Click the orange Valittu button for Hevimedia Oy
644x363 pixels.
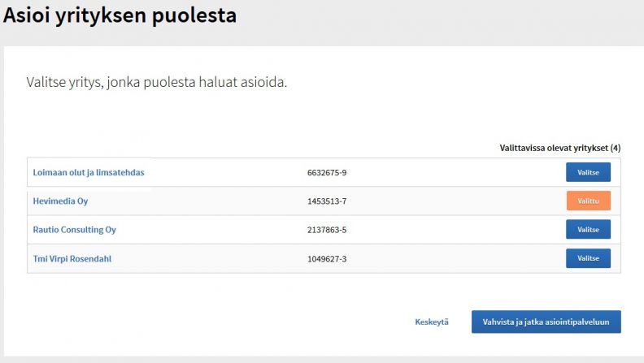click(x=588, y=201)
